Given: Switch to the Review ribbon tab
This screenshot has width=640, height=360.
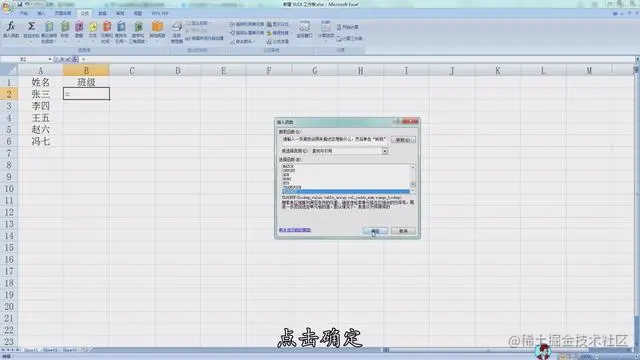Looking at the screenshot, I should (120, 13).
